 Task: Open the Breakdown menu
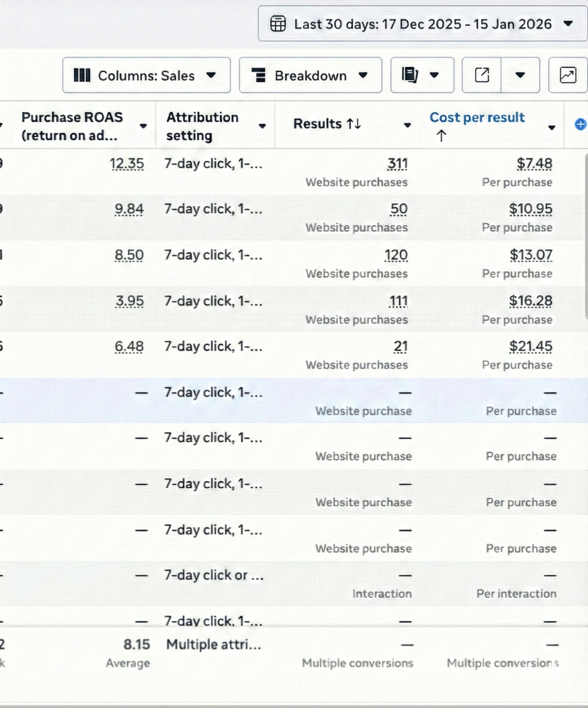[x=310, y=75]
